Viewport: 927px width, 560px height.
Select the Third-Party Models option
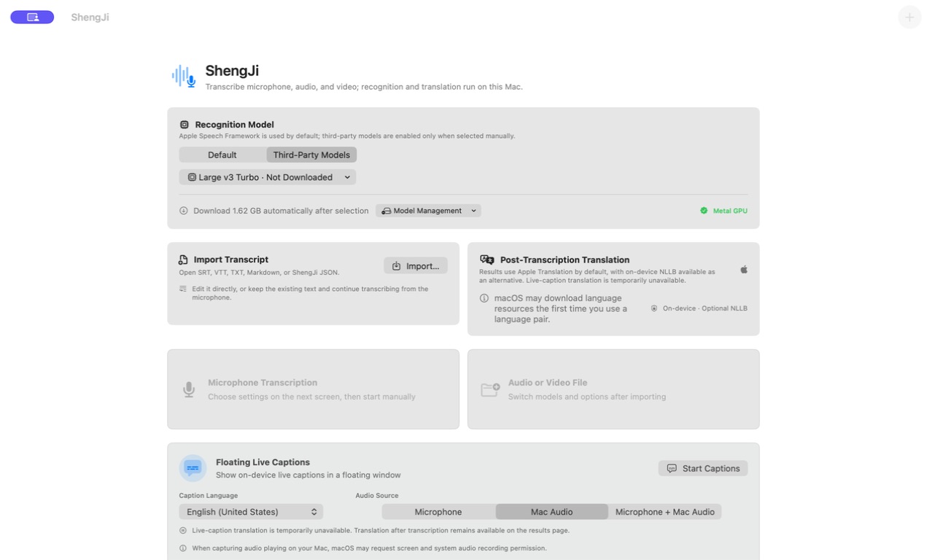(311, 155)
